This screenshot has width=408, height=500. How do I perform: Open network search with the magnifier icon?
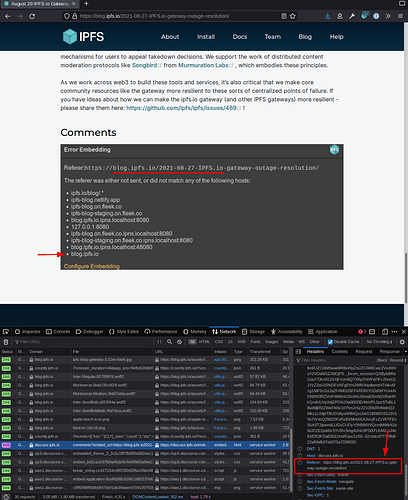[x=169, y=342]
